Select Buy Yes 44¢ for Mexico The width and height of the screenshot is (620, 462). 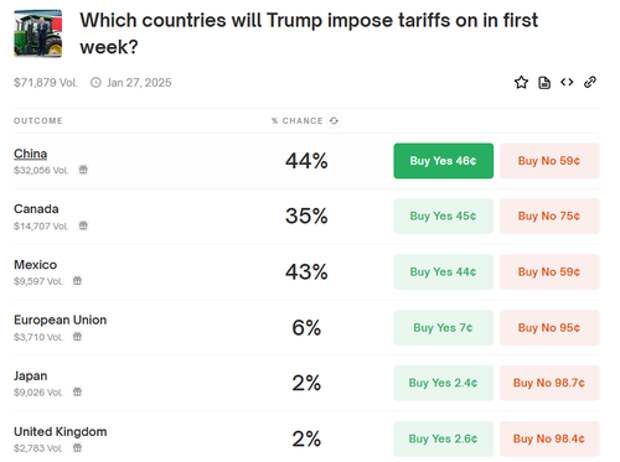point(443,272)
